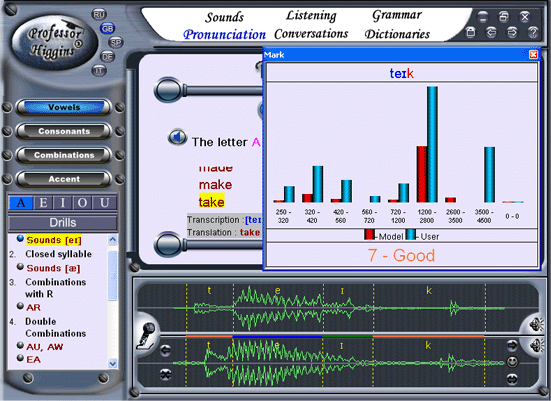Select the GB language button

pyautogui.click(x=107, y=28)
